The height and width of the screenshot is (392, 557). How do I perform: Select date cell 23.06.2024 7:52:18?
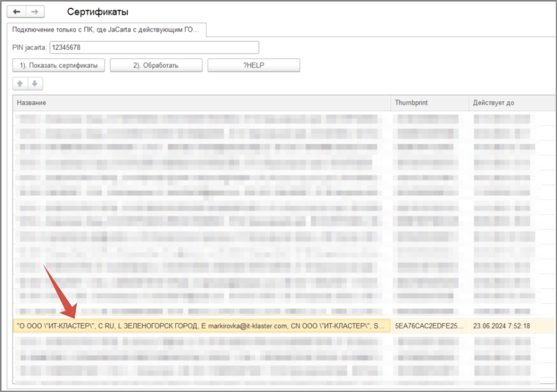pyautogui.click(x=512, y=326)
